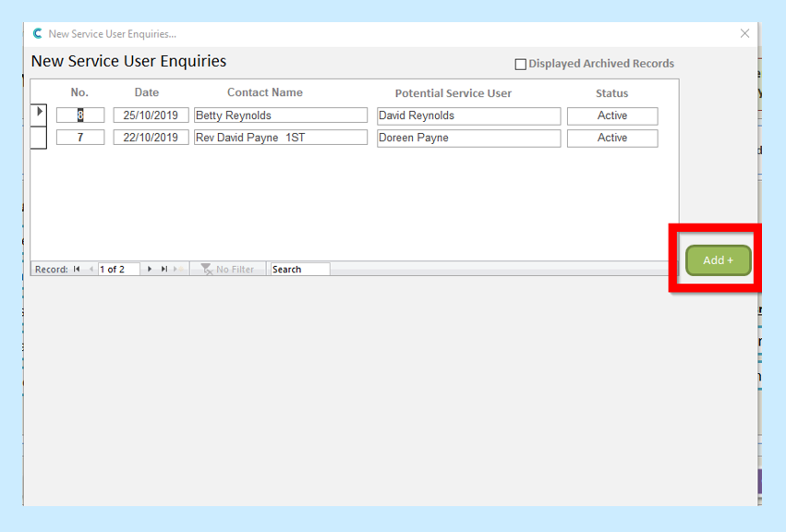Click the date field 25/10/2019
The width and height of the screenshot is (786, 532).
pyautogui.click(x=151, y=115)
